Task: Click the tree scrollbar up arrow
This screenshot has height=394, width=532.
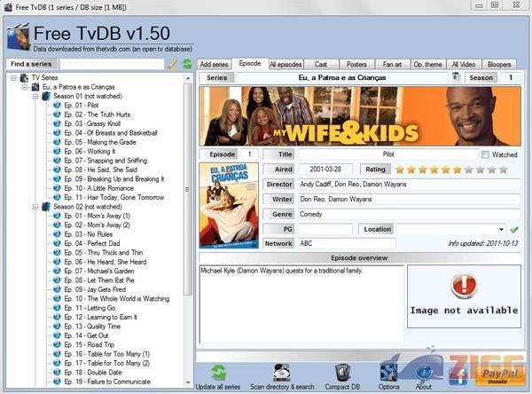Action: point(188,78)
